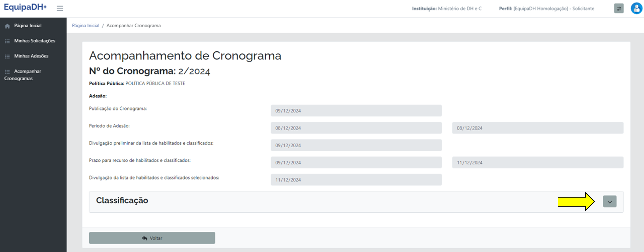644x252 pixels.
Task: Open Minhas Solicitações menu item
Action: pyautogui.click(x=35, y=41)
